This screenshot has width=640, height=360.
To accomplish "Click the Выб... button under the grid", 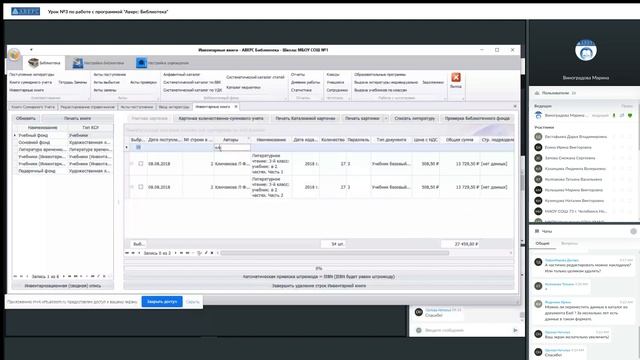I will [x=138, y=244].
